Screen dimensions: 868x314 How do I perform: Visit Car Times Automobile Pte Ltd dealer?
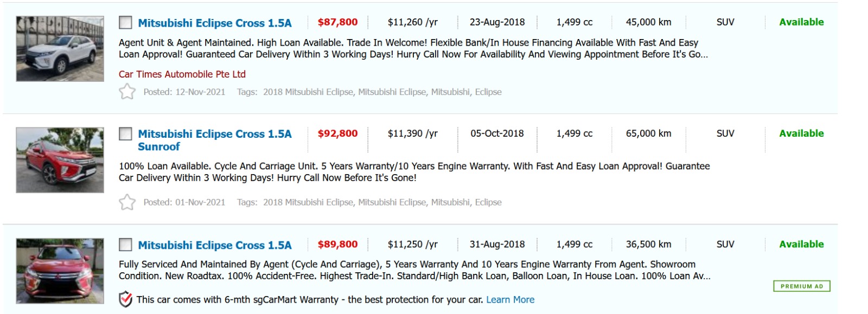(182, 74)
